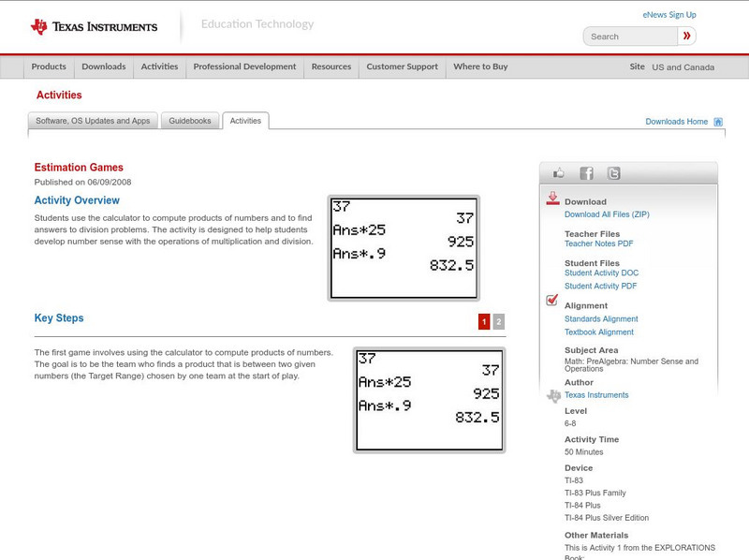749x560 pixels.
Task: Open the Student Activity PDF
Action: pos(600,287)
